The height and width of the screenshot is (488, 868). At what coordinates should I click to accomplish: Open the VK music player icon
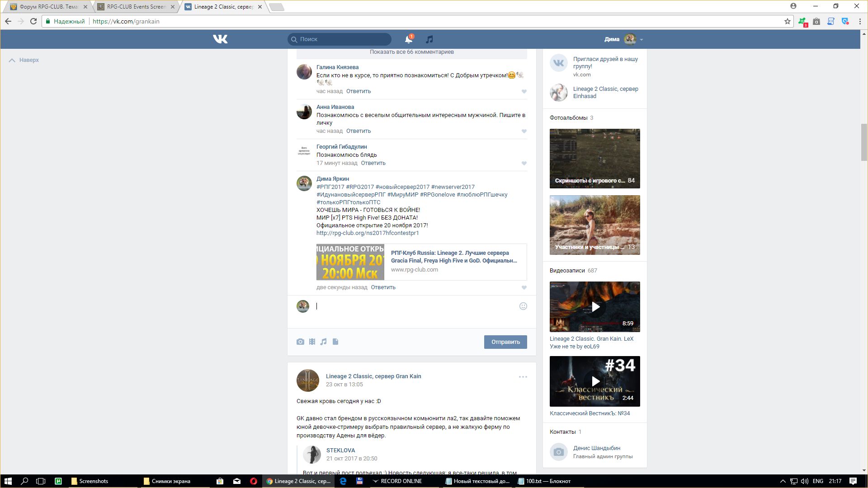pos(429,39)
